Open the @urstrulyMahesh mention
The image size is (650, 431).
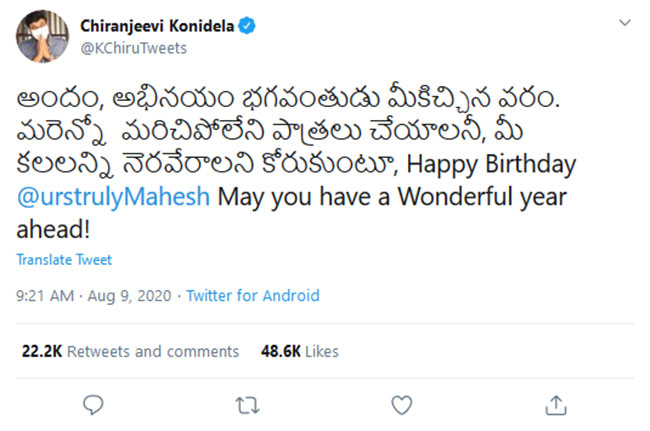(x=113, y=197)
